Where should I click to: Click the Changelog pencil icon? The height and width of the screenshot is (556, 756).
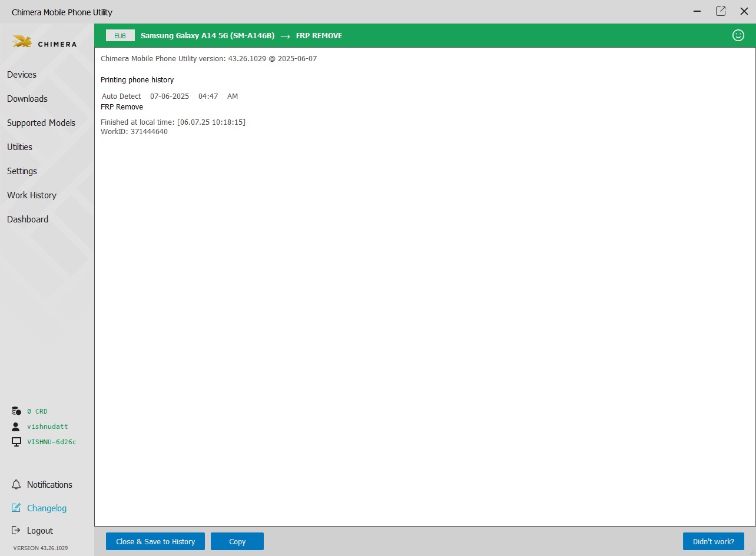(16, 508)
